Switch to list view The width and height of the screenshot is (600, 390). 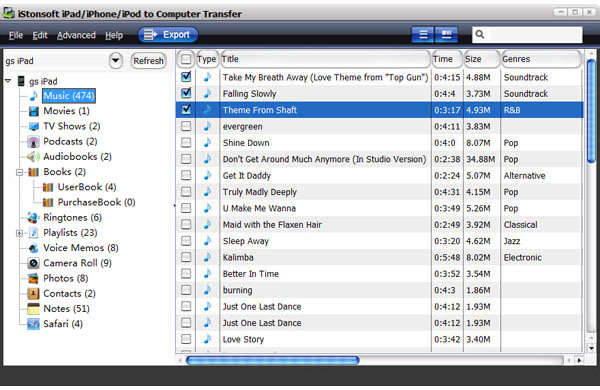click(423, 35)
